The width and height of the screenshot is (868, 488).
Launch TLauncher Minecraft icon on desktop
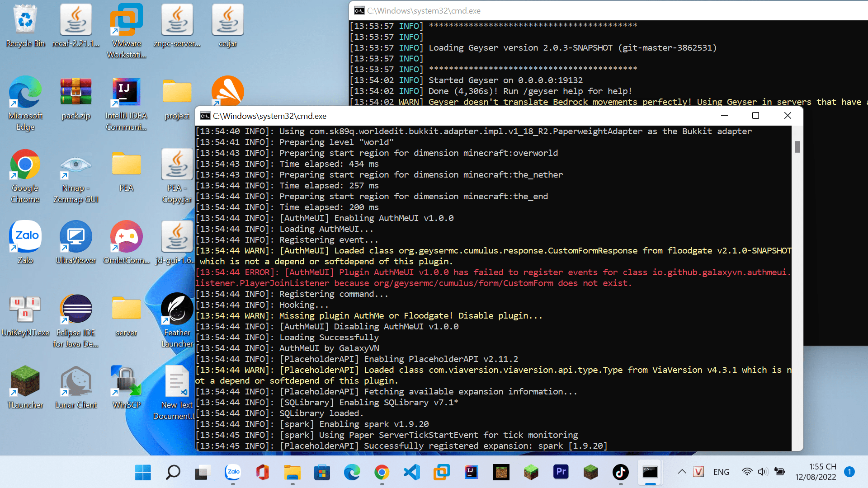(25, 382)
